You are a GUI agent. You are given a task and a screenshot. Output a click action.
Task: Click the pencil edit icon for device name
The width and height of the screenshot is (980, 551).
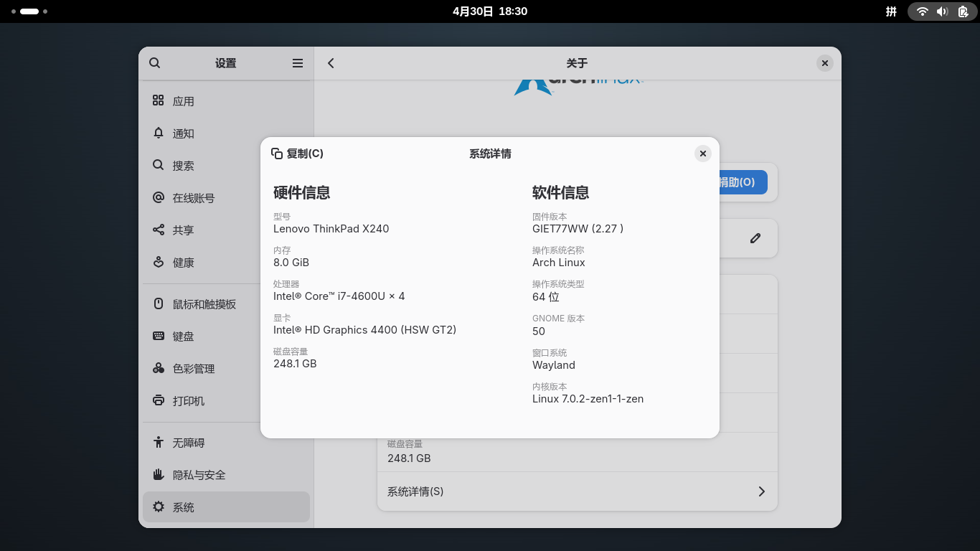pyautogui.click(x=755, y=238)
